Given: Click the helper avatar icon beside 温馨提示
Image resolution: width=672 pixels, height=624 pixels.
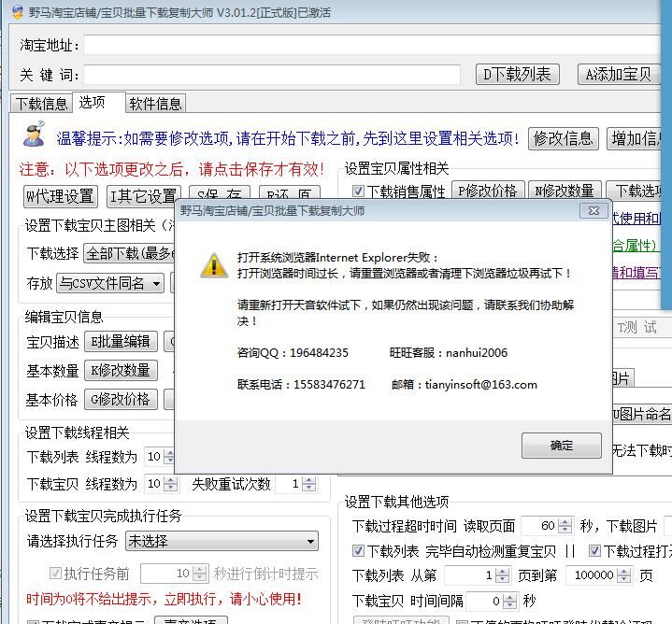Looking at the screenshot, I should pos(34,136).
